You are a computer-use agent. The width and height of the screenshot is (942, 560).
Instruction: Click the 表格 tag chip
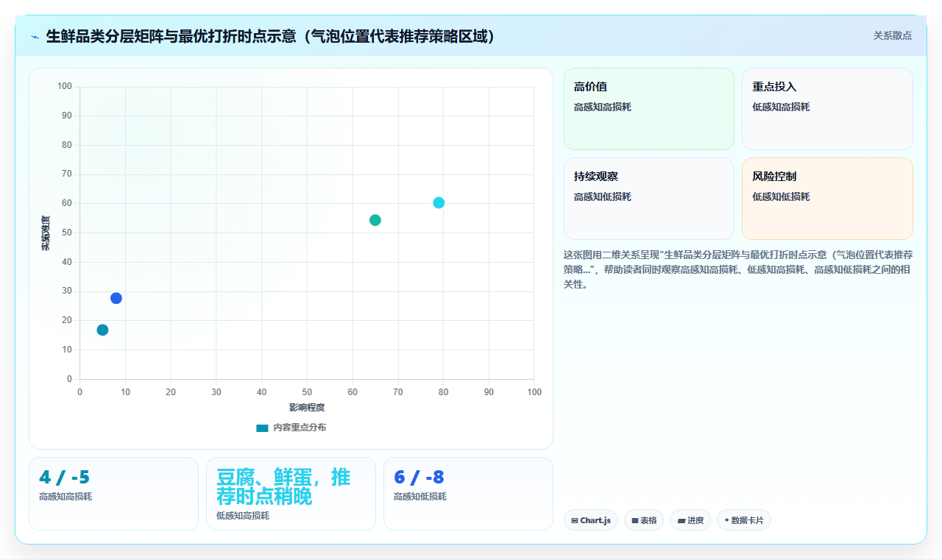pos(644,520)
